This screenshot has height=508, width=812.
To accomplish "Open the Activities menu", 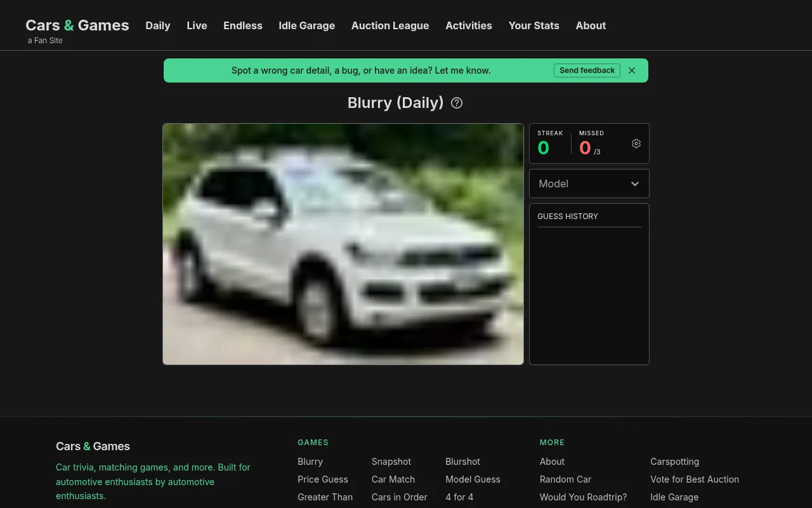I will click(469, 25).
